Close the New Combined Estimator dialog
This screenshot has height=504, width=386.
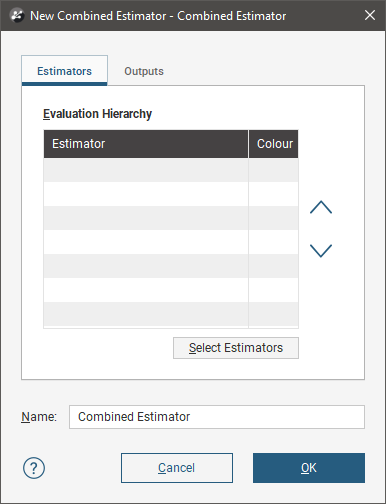coord(370,15)
